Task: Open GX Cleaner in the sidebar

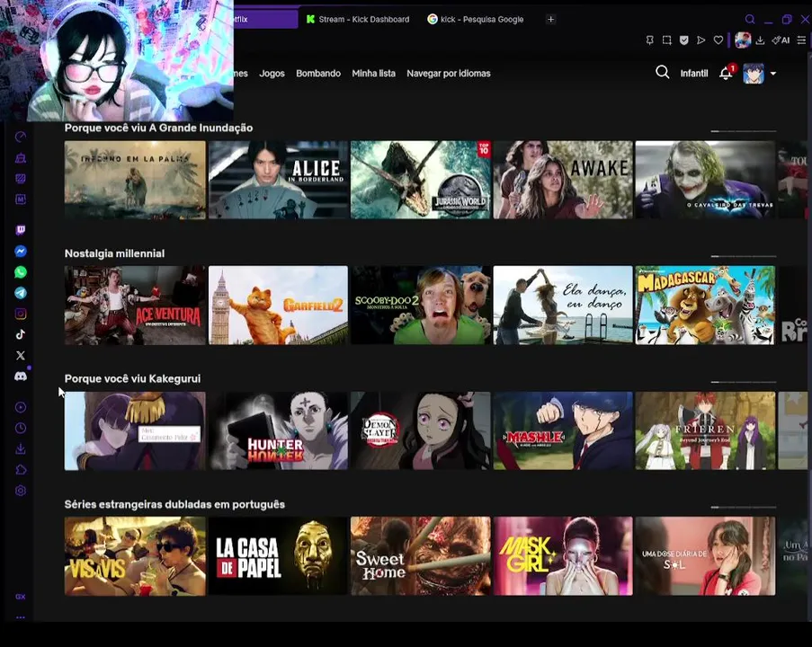Action: click(20, 158)
